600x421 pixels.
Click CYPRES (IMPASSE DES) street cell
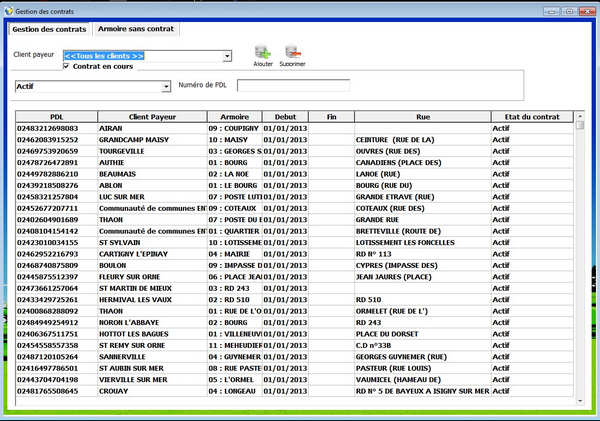pos(423,266)
